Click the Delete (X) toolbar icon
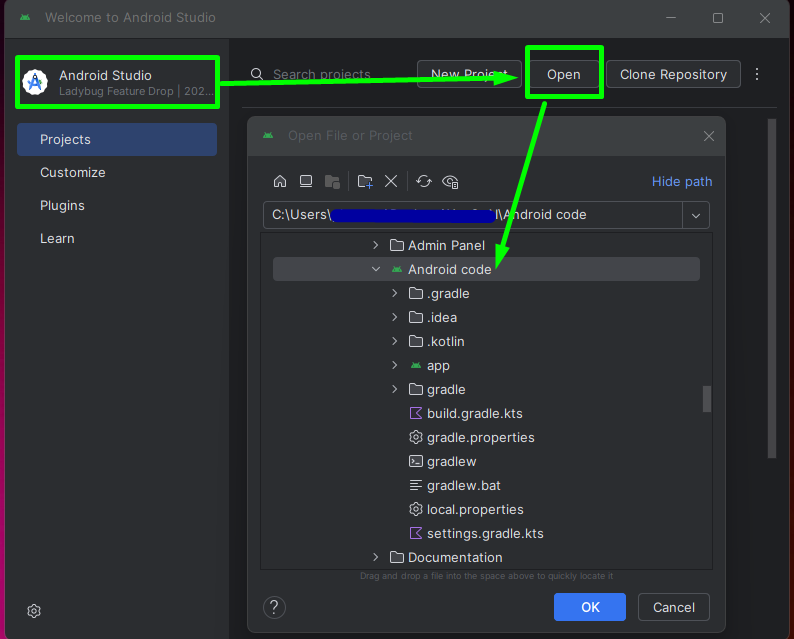The width and height of the screenshot is (794, 639). (391, 181)
